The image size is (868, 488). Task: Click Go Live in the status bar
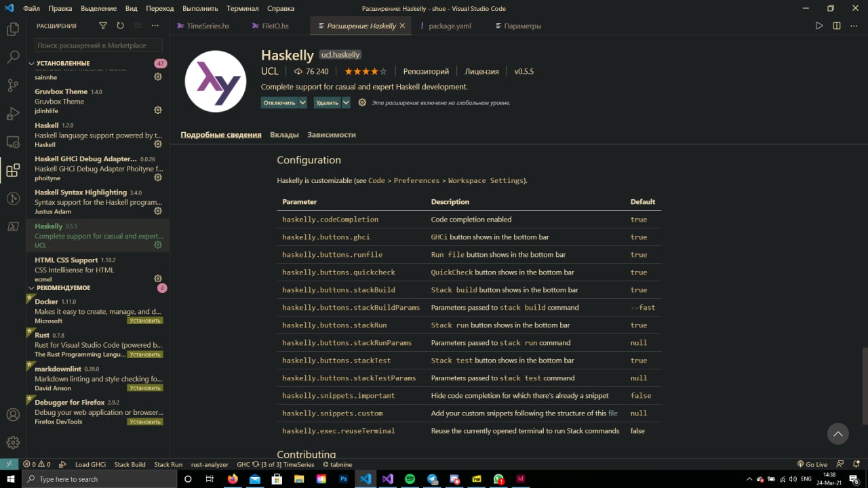(812, 464)
